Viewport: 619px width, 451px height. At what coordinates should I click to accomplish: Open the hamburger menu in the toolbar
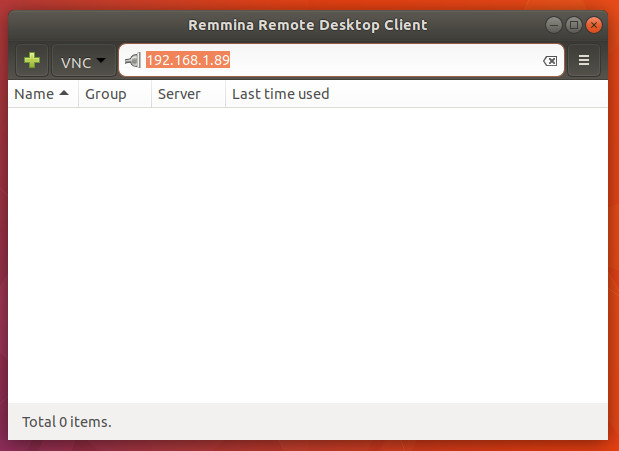click(584, 61)
